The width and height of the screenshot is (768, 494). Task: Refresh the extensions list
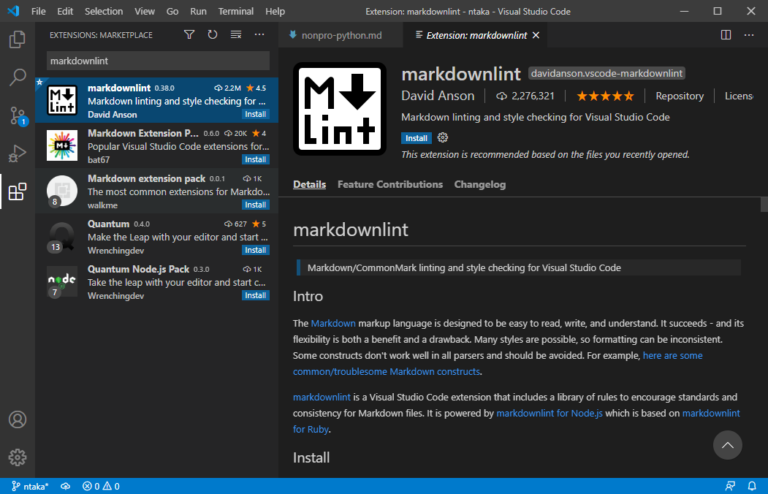(x=212, y=35)
